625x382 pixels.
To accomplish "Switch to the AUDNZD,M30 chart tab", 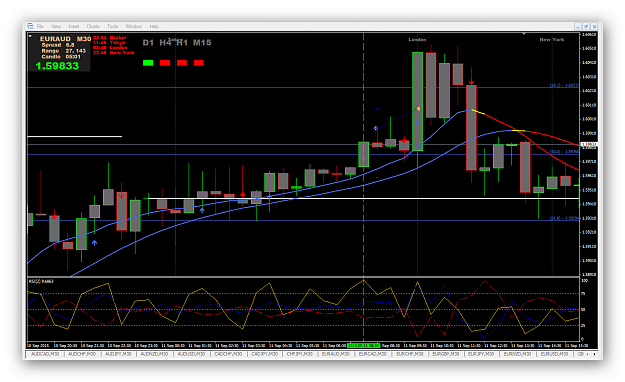I will [x=154, y=354].
